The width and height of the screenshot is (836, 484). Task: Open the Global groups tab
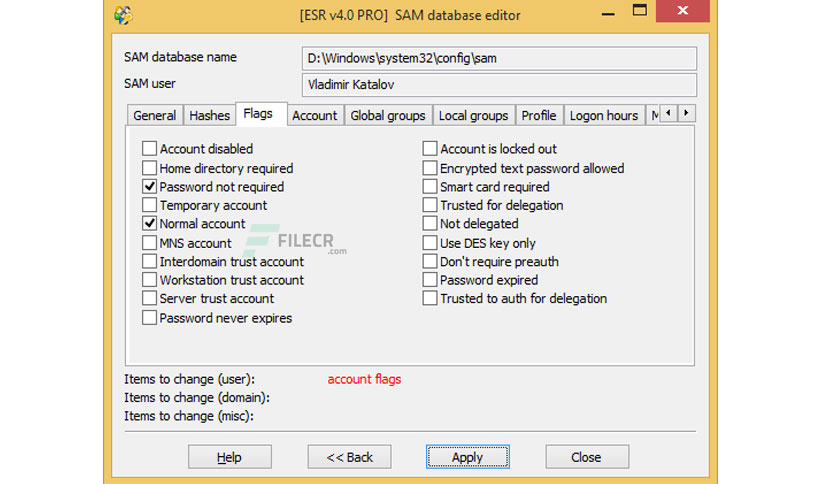(x=388, y=115)
